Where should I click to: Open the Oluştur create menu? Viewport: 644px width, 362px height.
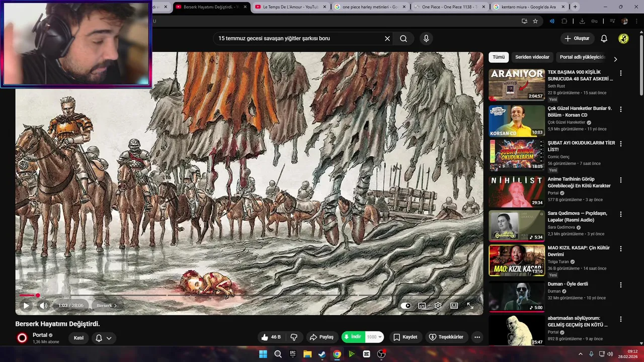coord(577,38)
